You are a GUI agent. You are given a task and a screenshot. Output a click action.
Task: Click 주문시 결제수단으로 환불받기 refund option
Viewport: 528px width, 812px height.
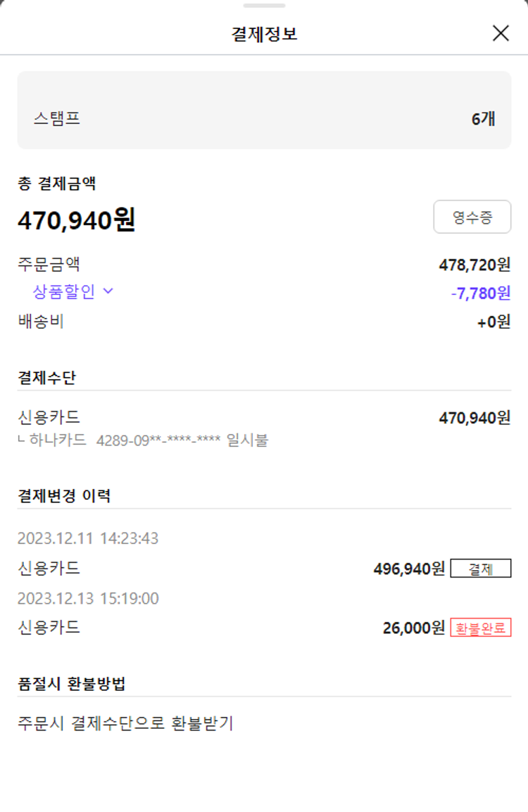(125, 723)
